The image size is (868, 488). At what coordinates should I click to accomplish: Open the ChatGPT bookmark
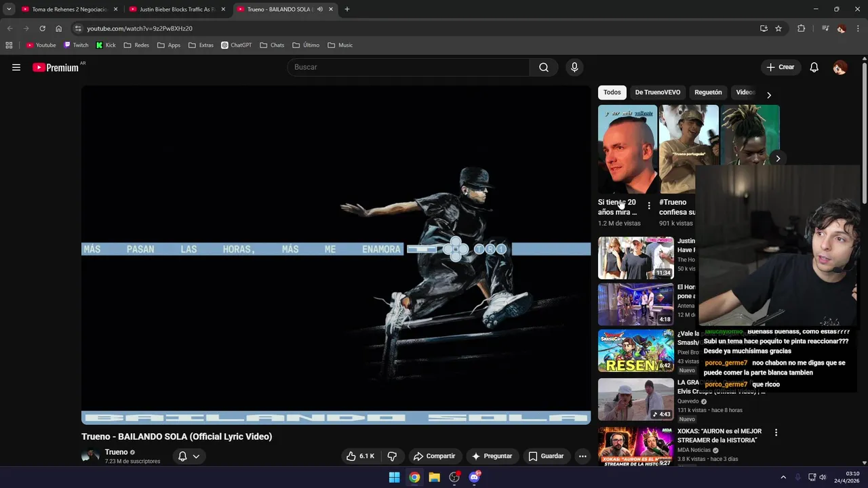(x=237, y=45)
